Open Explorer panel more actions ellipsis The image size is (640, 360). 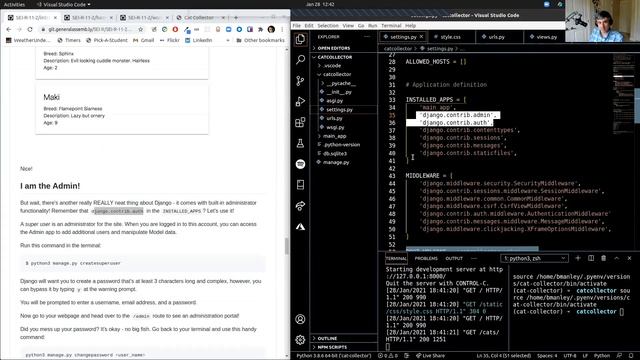[367, 37]
